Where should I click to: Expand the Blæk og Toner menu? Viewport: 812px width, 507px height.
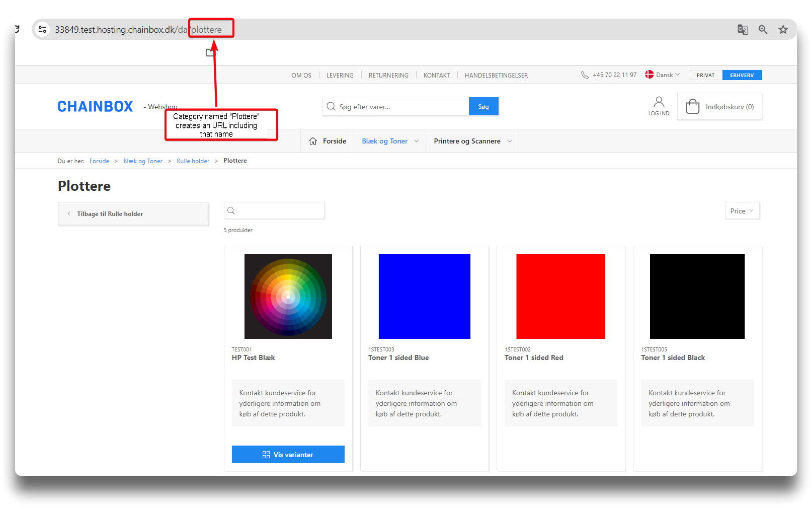[x=390, y=141]
